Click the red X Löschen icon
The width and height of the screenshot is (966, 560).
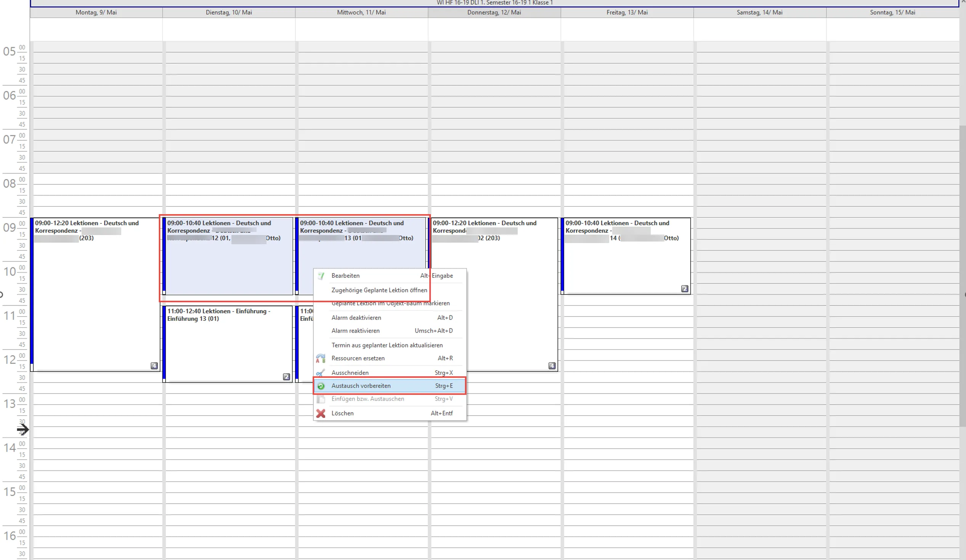tap(321, 413)
